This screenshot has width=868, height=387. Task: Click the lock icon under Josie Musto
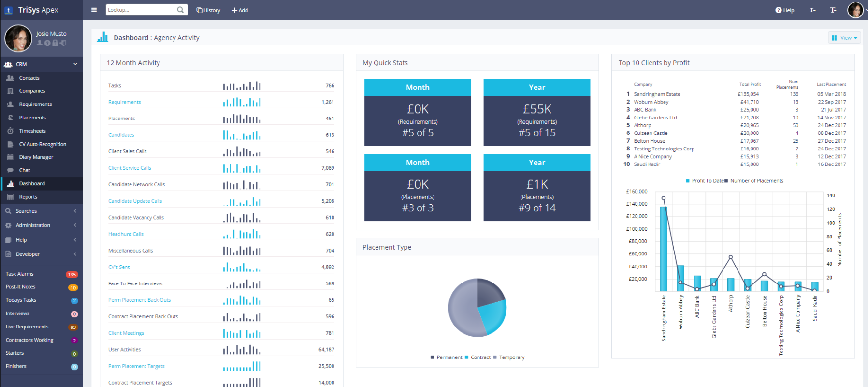tap(55, 43)
